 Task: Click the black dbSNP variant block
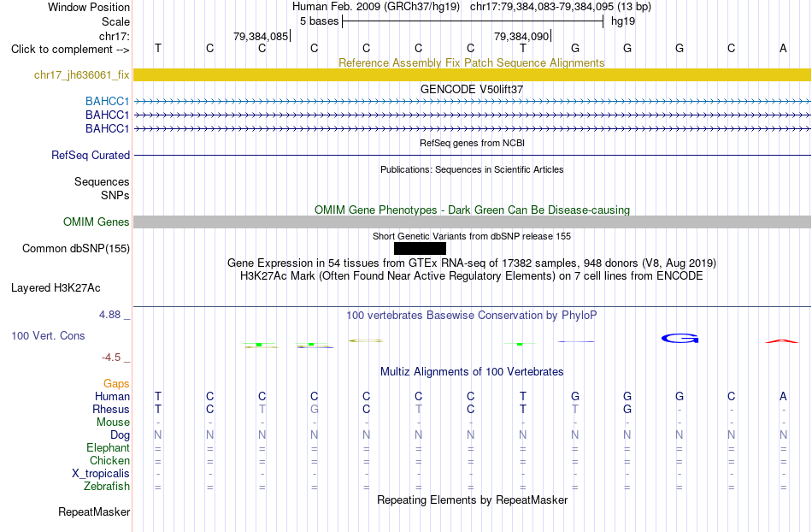click(x=420, y=249)
